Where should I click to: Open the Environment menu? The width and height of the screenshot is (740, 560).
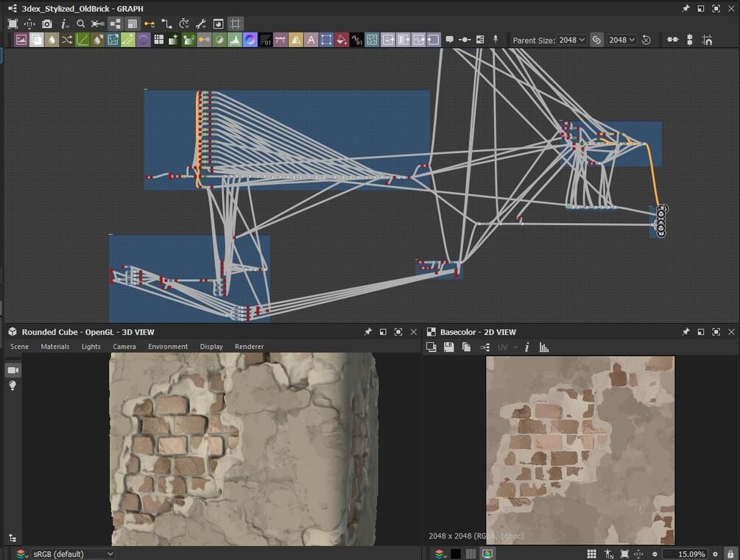pos(168,347)
